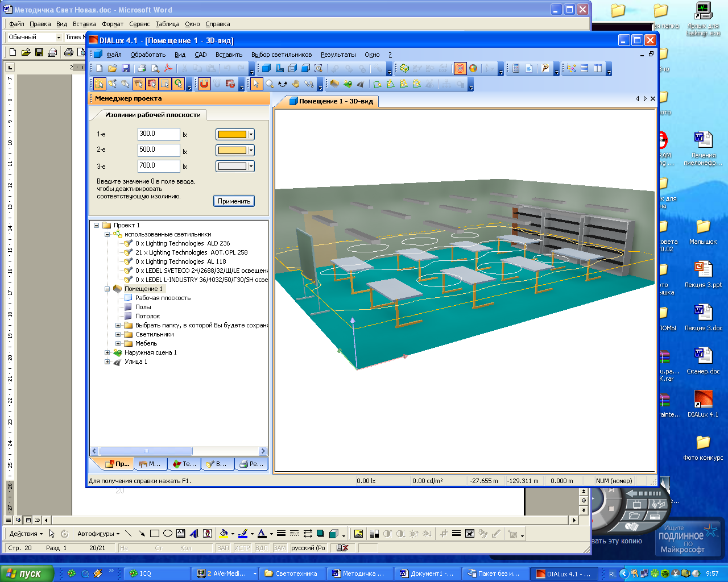Click the Windows пуск start button
Screen dimensions: 728x582
(27, 573)
